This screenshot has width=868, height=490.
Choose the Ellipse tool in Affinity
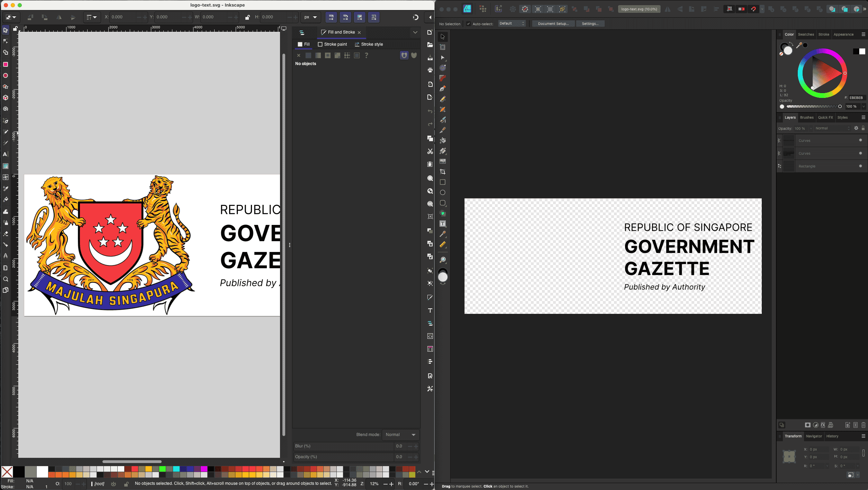[x=443, y=192]
